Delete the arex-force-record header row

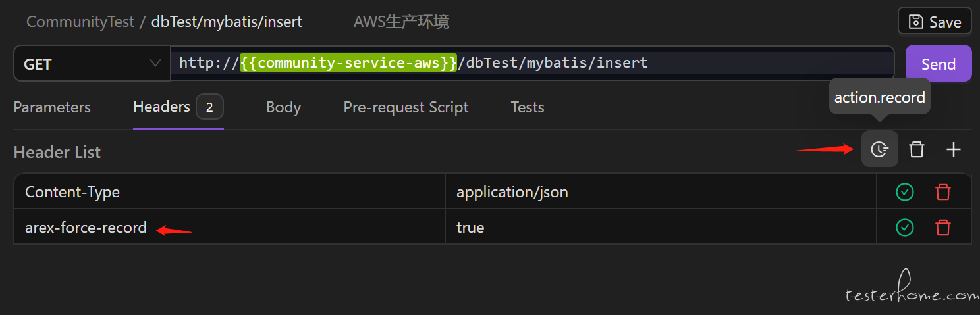pyautogui.click(x=943, y=228)
